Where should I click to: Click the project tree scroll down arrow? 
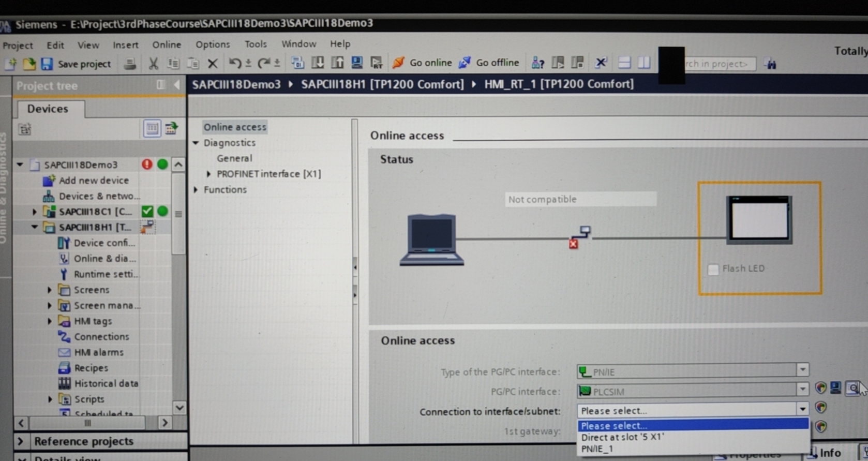179,408
